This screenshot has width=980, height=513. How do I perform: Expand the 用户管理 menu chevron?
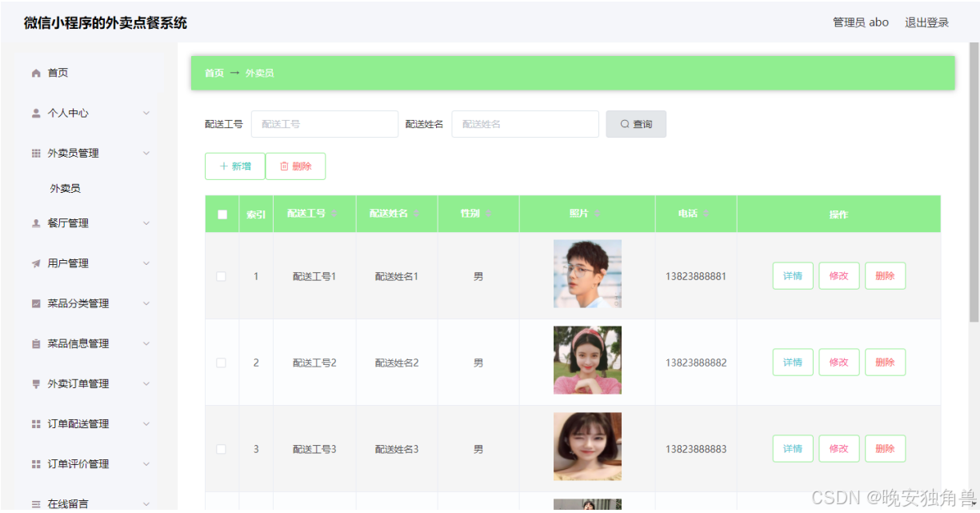click(x=146, y=263)
